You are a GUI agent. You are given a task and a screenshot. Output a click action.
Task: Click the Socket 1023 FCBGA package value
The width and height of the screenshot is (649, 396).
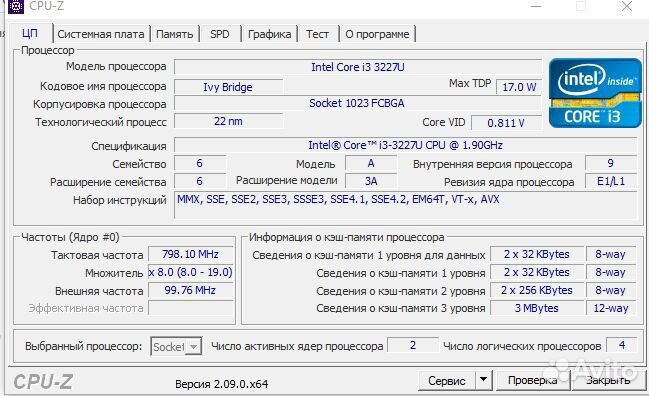tap(358, 103)
